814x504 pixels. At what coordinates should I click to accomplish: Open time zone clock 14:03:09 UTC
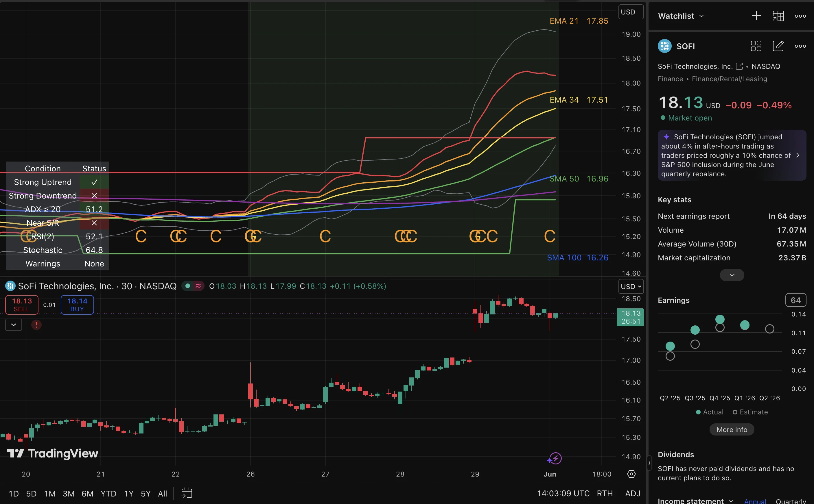563,493
